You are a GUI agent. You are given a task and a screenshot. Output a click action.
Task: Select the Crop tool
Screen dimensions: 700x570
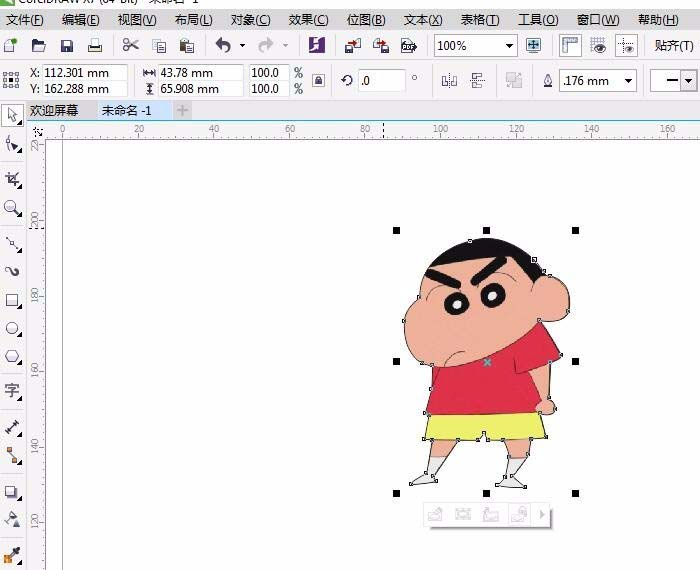[12, 179]
